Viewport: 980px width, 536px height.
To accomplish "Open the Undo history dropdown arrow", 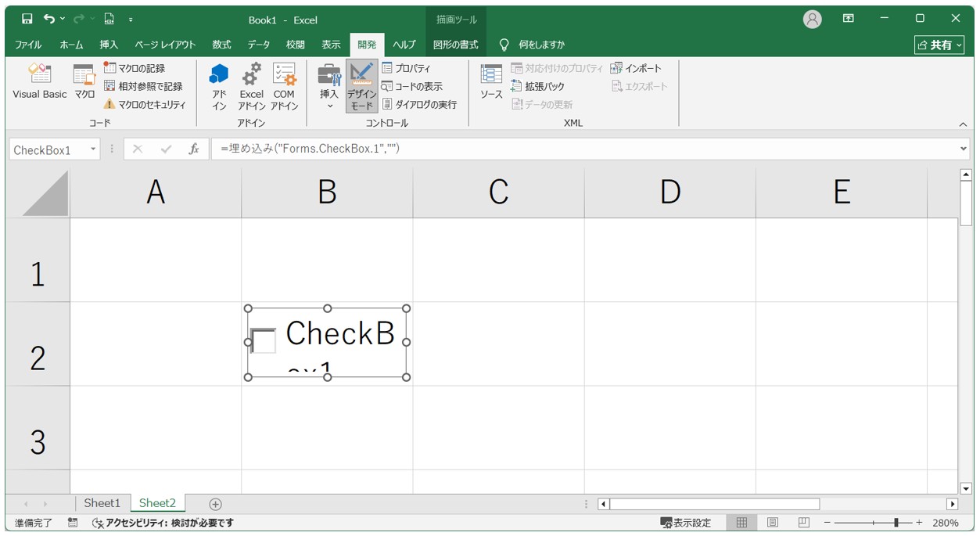I will click(x=63, y=19).
